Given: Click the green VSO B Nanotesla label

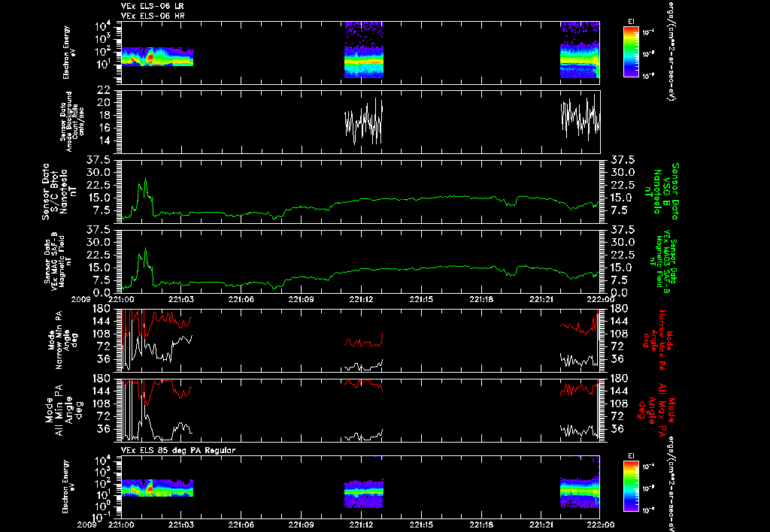Looking at the screenshot, I should point(661,192).
